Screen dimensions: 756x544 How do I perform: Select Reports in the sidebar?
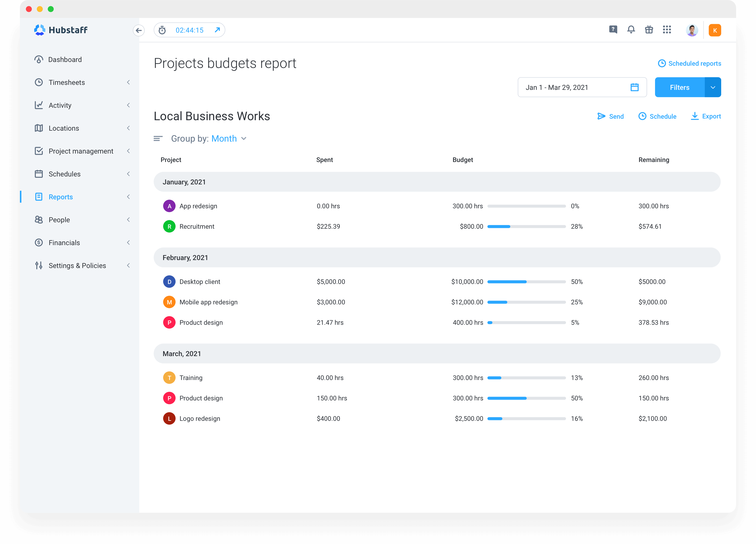click(x=61, y=197)
